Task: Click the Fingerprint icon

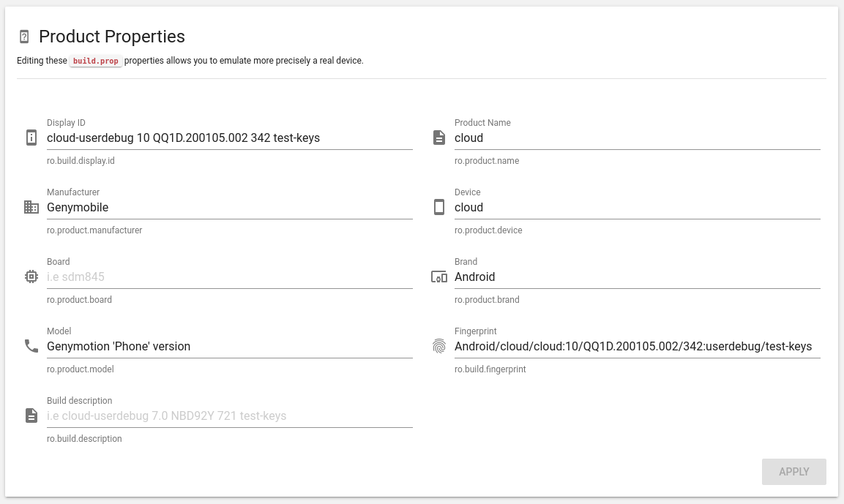Action: [x=439, y=346]
